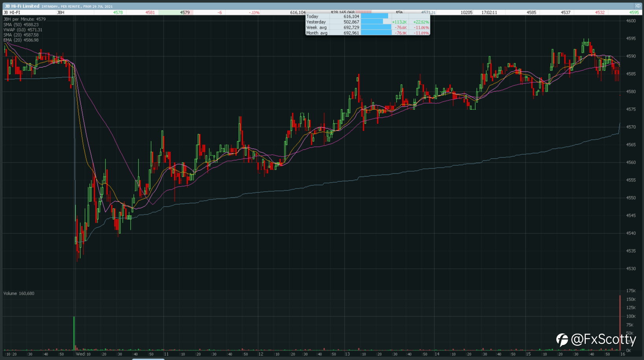Click the -6 price change cell
644x360 pixels.
click(220, 13)
